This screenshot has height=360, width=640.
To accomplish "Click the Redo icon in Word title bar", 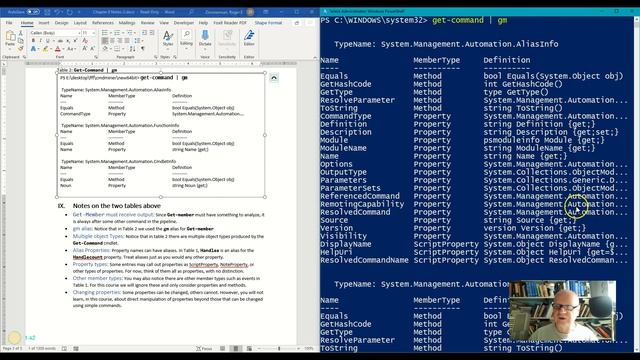I will click(70, 12).
